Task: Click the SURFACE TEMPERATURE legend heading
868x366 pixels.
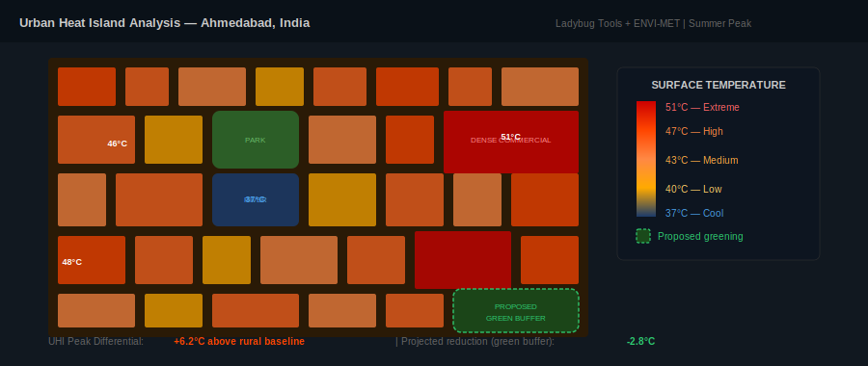Action: [x=719, y=85]
